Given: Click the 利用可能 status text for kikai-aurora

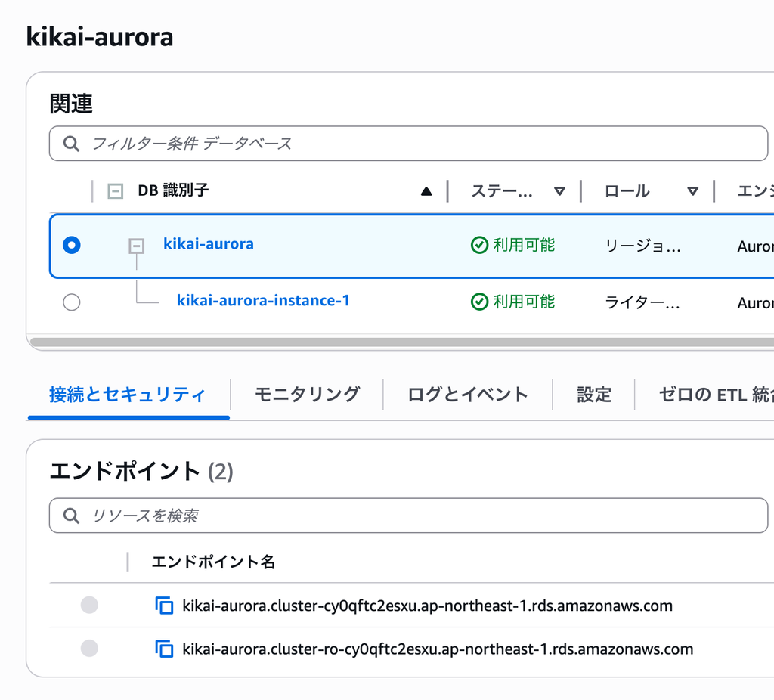Looking at the screenshot, I should tap(525, 245).
